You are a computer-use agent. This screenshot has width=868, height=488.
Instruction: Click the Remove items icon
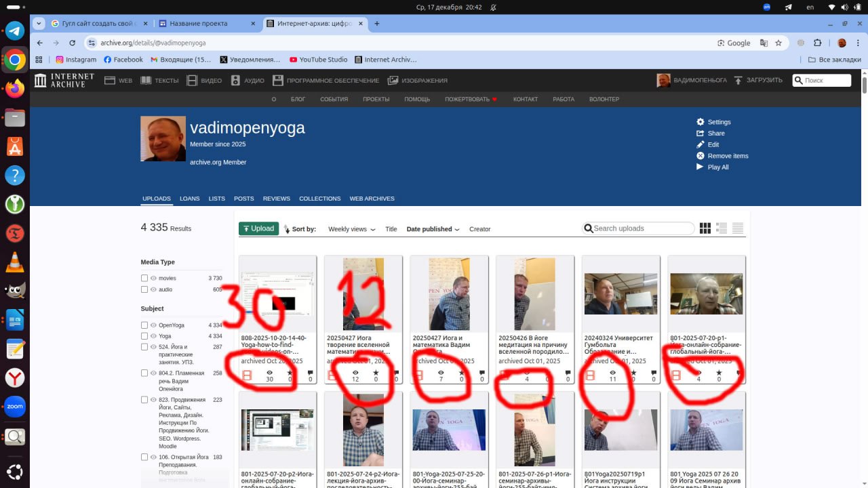pos(701,156)
